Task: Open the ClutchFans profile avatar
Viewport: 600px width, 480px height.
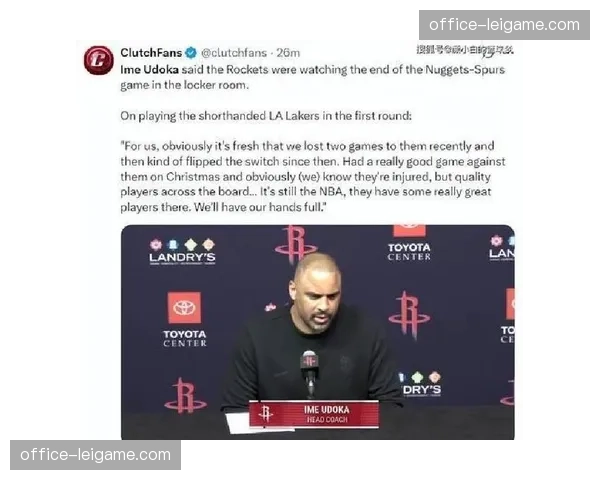Action: [x=99, y=60]
